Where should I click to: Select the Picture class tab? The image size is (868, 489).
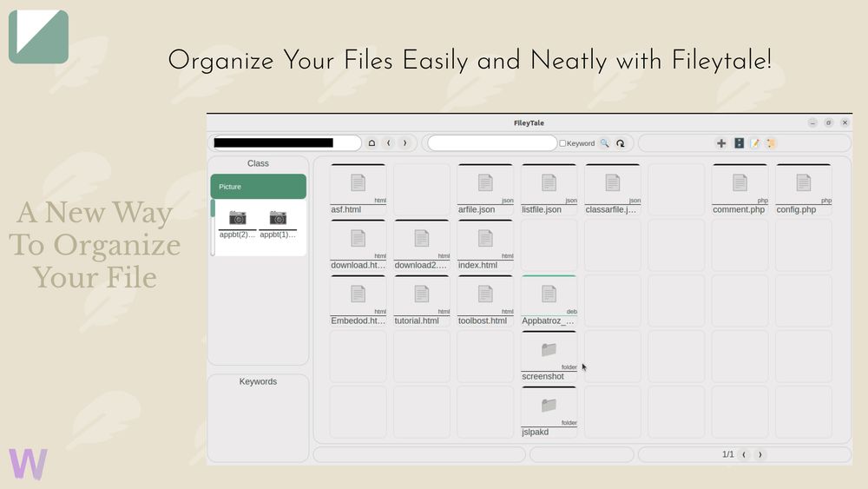click(258, 187)
